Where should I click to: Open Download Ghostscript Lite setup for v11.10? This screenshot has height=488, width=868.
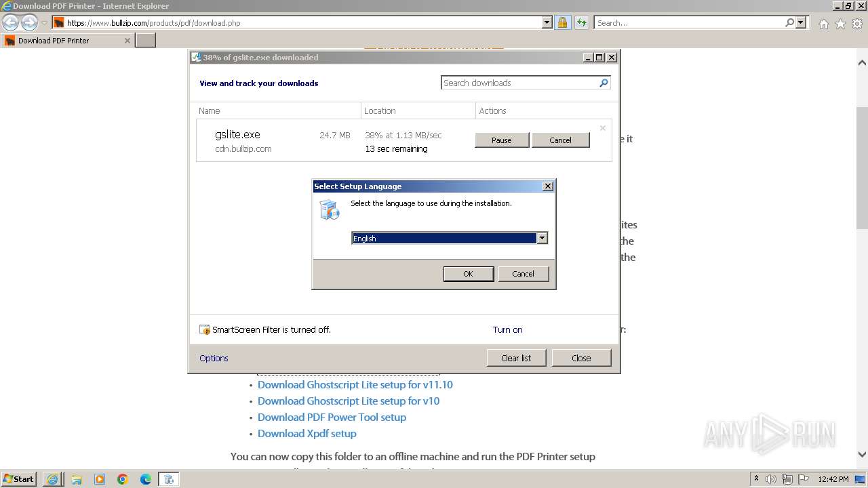[355, 384]
